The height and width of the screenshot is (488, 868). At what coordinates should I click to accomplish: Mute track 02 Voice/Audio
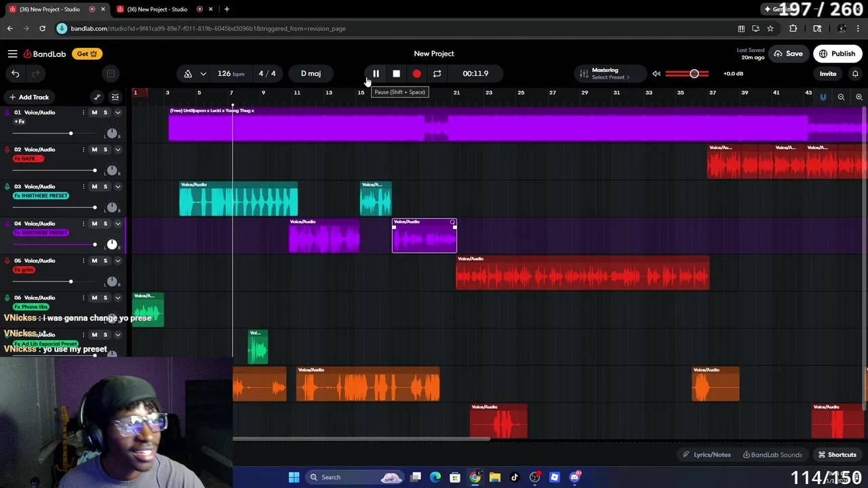(x=94, y=150)
